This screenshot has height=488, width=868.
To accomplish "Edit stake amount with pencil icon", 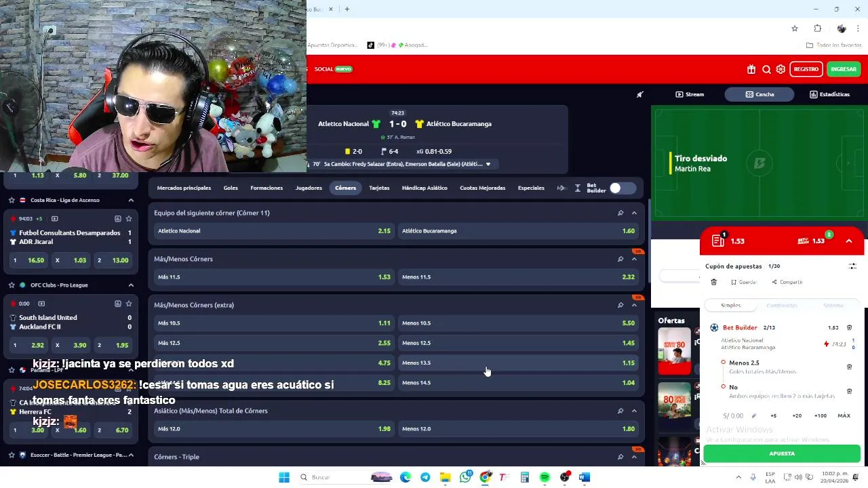I will tap(753, 415).
